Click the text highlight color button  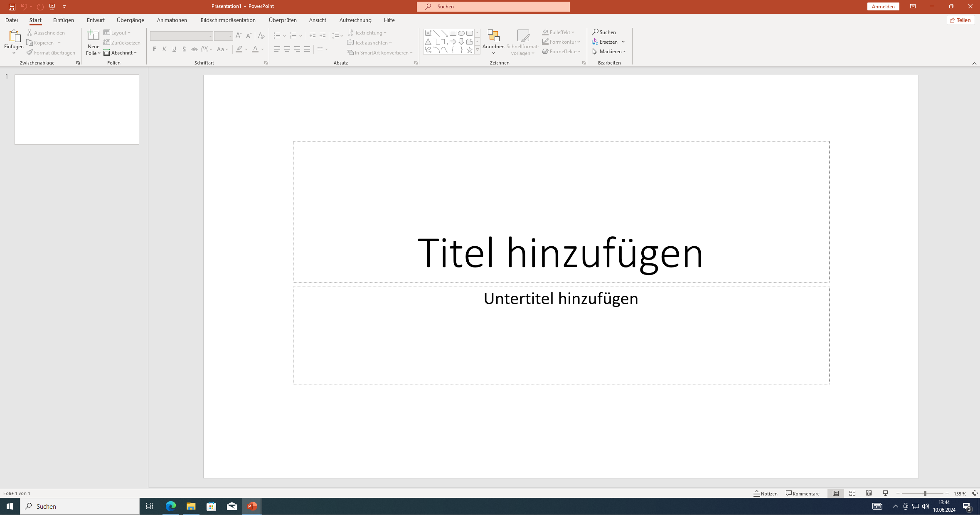(x=239, y=49)
